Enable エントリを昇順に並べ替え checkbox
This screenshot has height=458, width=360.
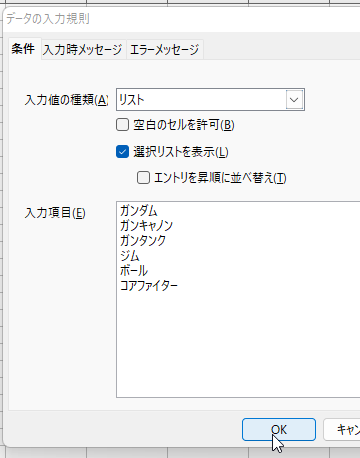coord(143,178)
